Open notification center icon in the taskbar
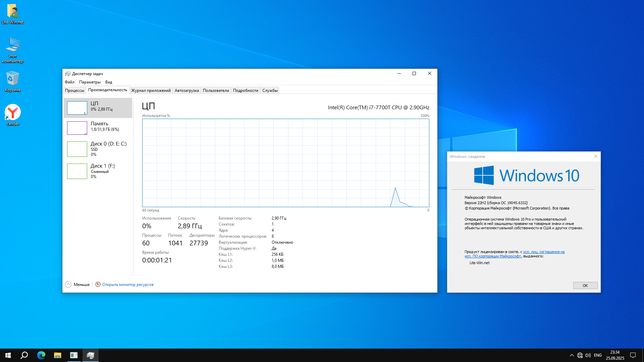644x362 pixels. (633, 355)
